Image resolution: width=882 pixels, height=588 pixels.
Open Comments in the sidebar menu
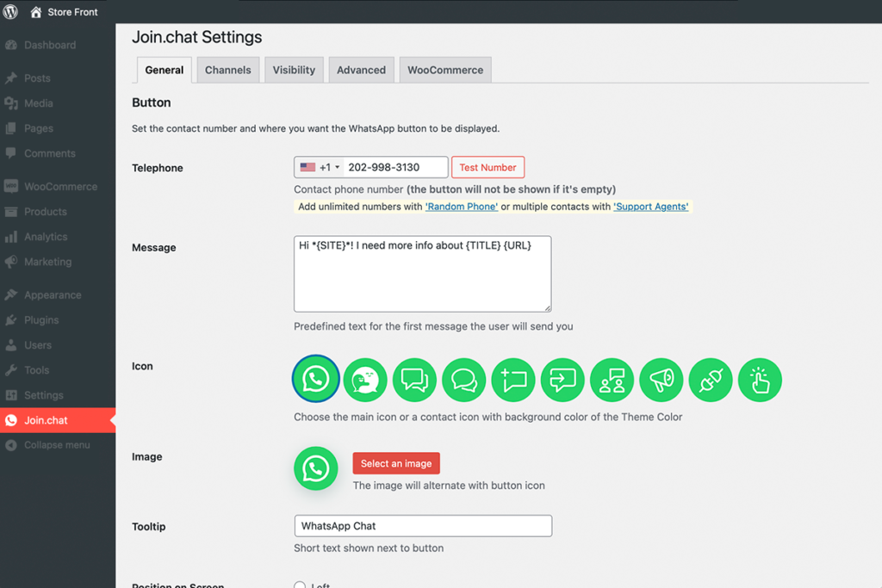49,153
